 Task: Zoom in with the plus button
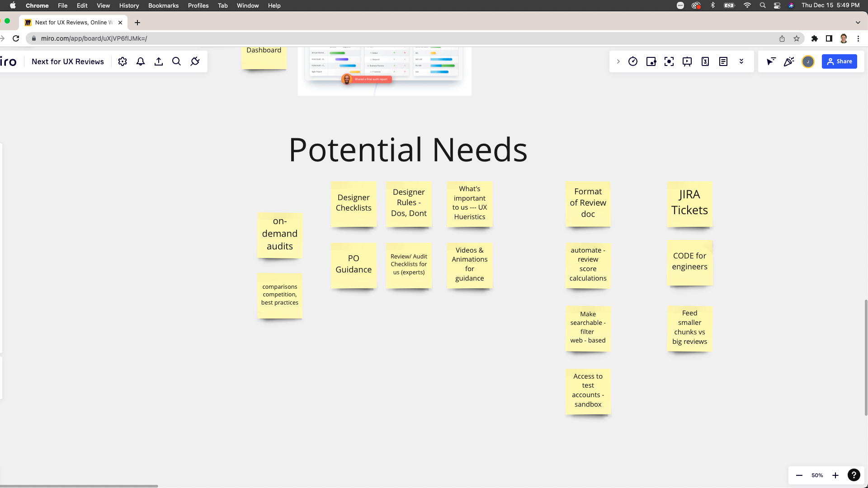tap(835, 475)
